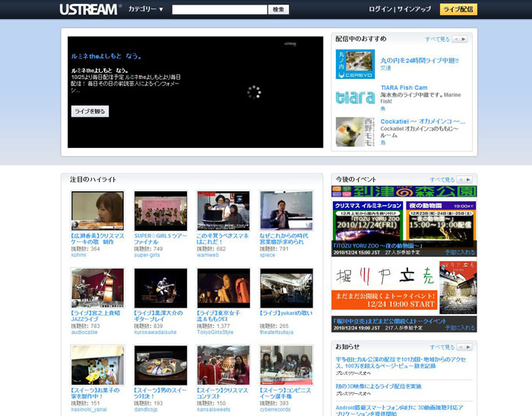The width and height of the screenshot is (532, 416).
Task: Open 堀川中立売 トークイベント title link
Action: (x=389, y=321)
